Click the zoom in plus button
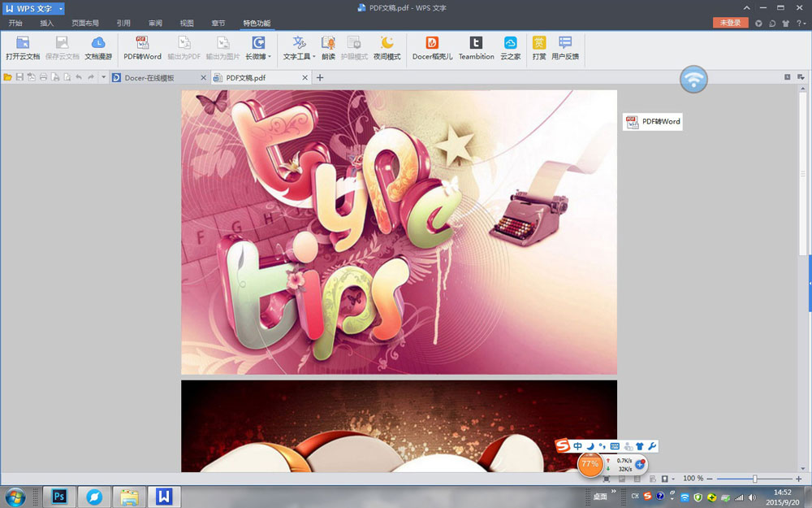The height and width of the screenshot is (508, 812). click(798, 479)
